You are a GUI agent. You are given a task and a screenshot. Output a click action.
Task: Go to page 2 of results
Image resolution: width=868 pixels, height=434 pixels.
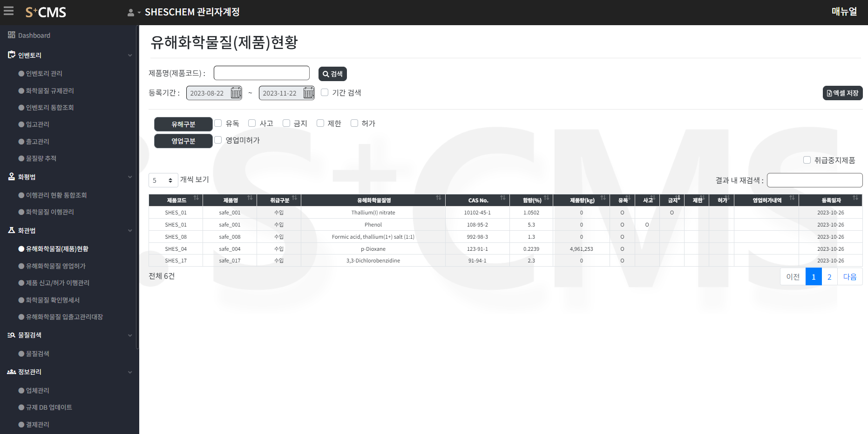(829, 276)
